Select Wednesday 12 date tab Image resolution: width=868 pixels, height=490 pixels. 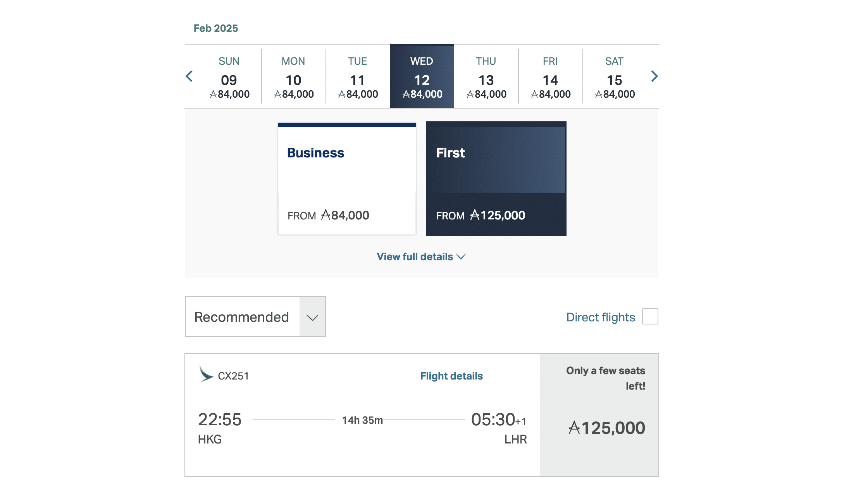422,77
